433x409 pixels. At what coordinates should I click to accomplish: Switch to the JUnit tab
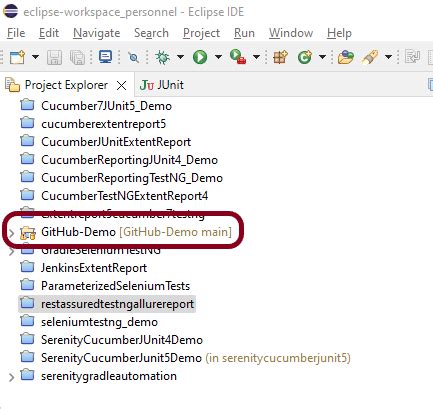point(170,85)
